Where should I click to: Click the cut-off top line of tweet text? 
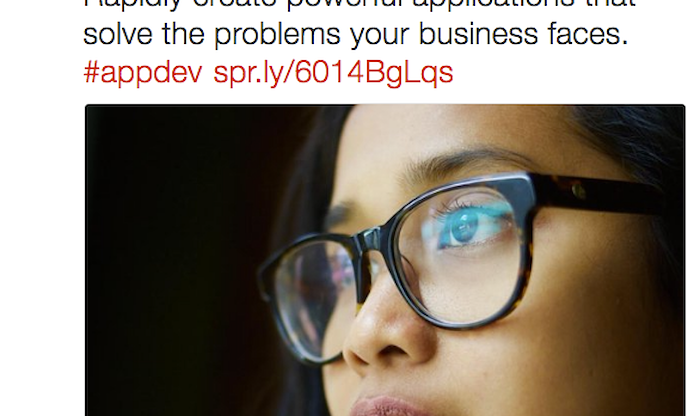point(359,4)
